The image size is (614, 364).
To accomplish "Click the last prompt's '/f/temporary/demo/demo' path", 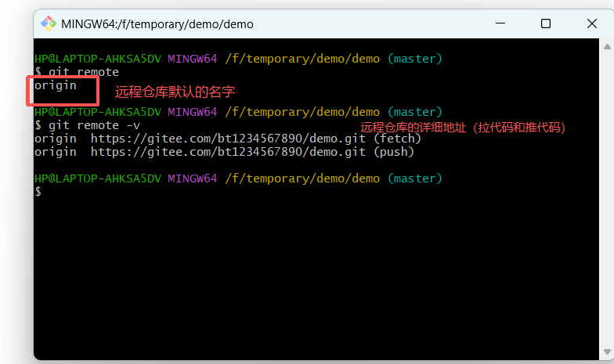I will tap(302, 178).
